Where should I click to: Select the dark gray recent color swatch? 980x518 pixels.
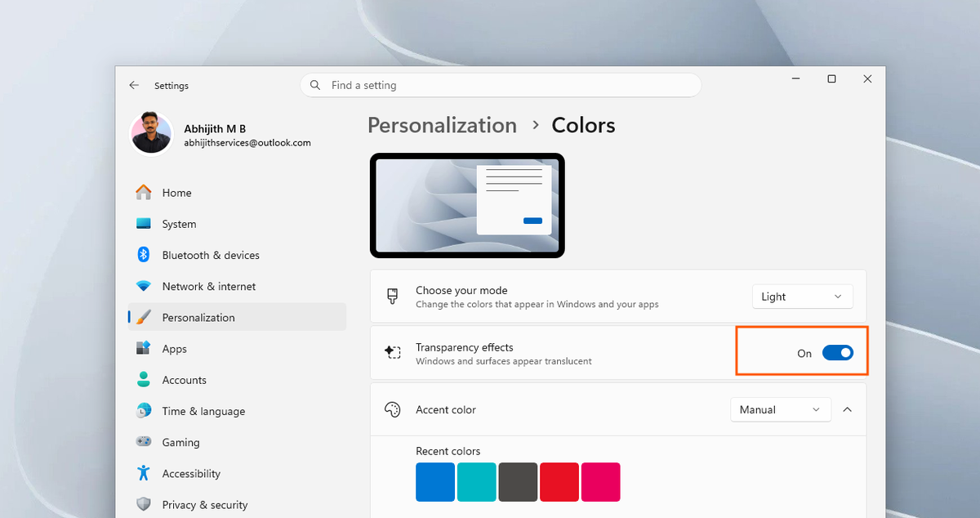click(518, 482)
